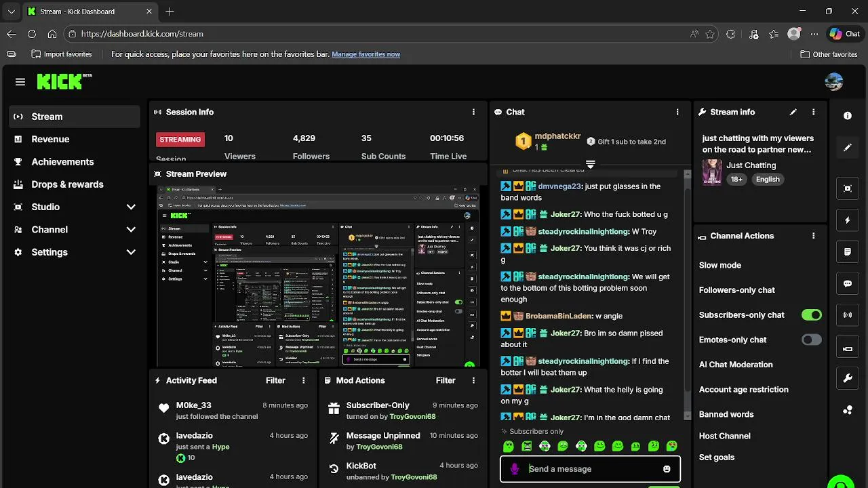Viewport: 868px width, 488px height.
Task: Open Other favorites folder
Action: 829,54
